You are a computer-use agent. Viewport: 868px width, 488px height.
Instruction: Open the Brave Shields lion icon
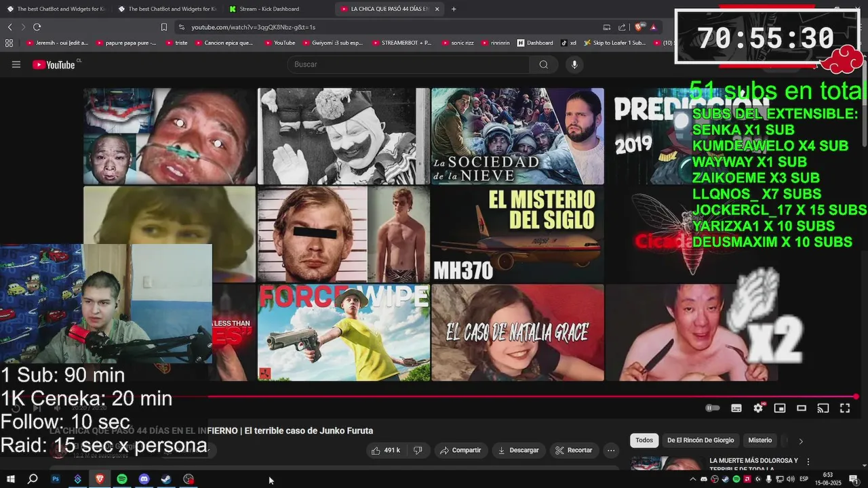tap(638, 27)
